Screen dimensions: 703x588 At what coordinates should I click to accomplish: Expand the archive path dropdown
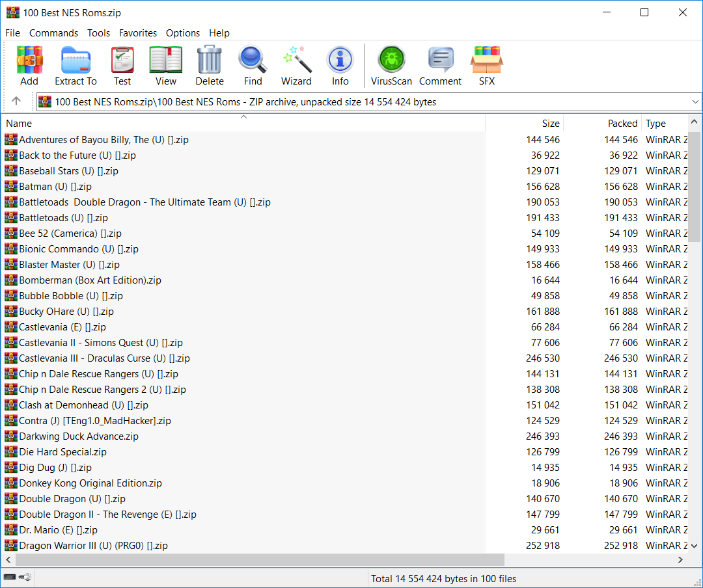pyautogui.click(x=695, y=101)
